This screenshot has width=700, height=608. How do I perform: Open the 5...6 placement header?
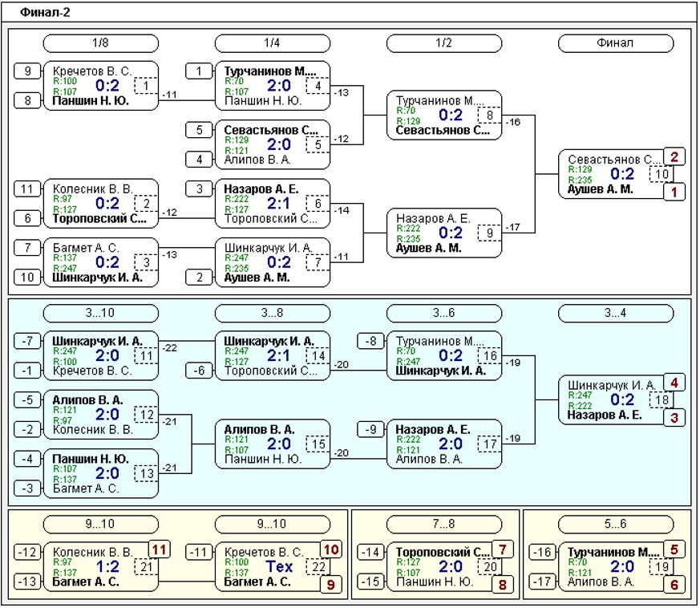(615, 524)
